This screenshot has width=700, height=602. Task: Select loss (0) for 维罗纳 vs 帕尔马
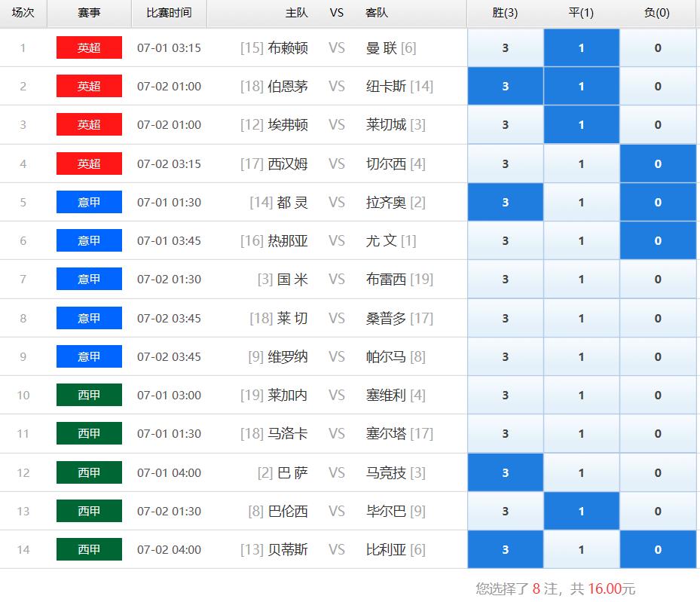(x=658, y=356)
